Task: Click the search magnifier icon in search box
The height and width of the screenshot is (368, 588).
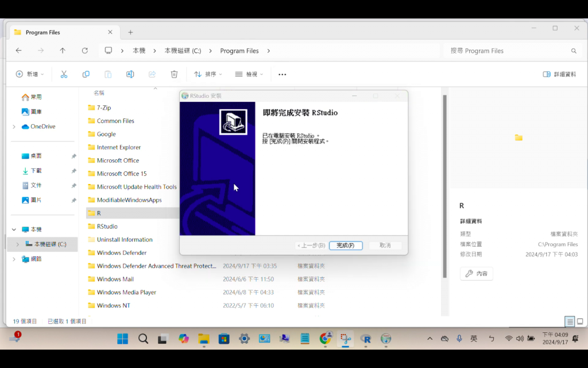Action: [x=574, y=51]
